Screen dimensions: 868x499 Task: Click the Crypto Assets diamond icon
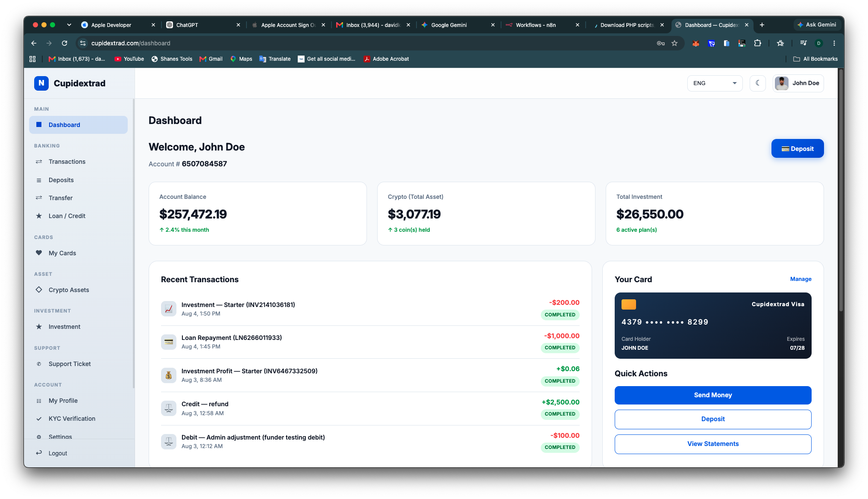(39, 289)
